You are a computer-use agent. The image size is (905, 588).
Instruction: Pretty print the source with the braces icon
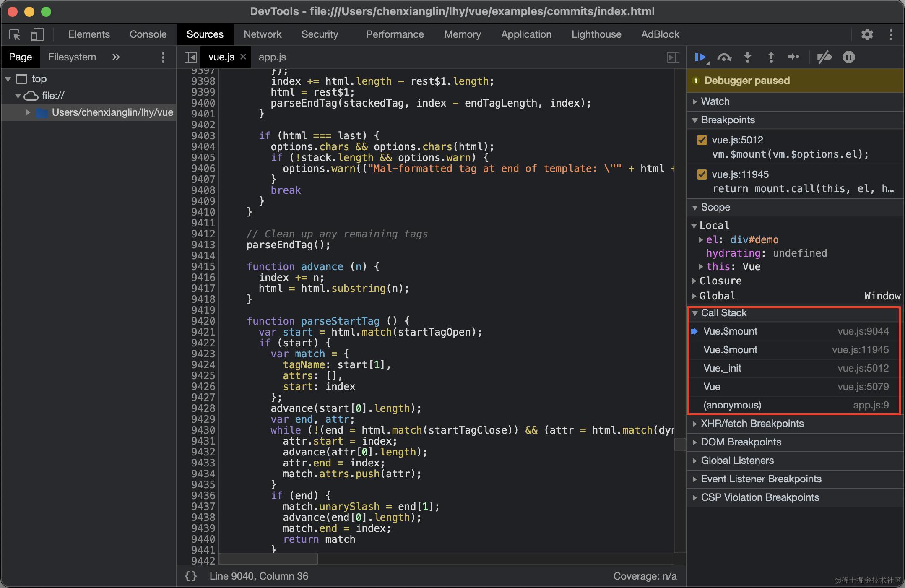pos(191,576)
